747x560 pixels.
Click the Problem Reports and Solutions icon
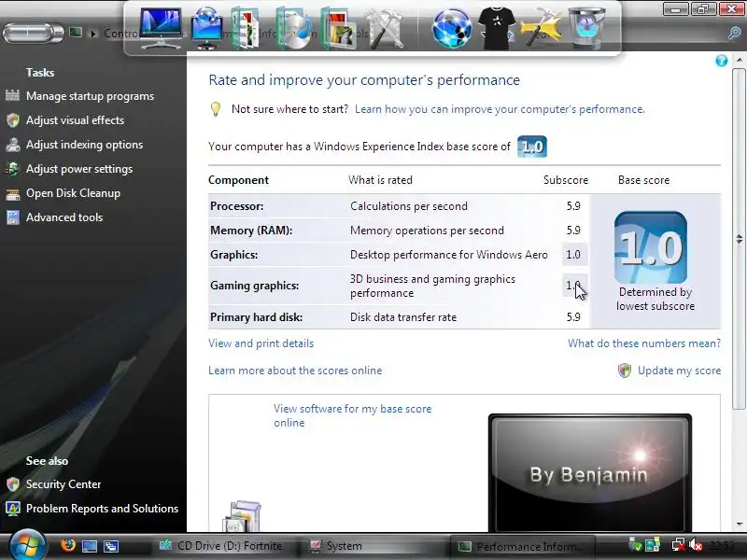(x=13, y=509)
